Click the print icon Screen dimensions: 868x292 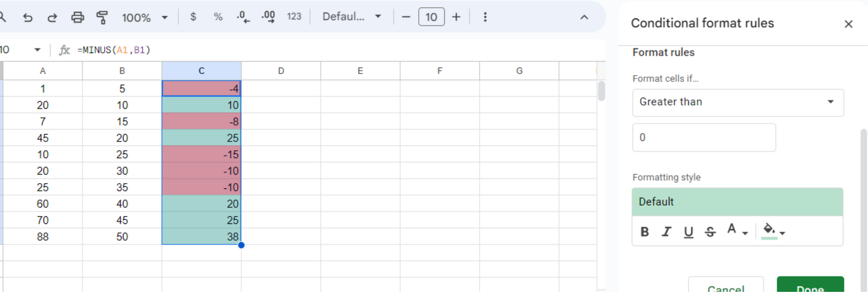click(78, 17)
